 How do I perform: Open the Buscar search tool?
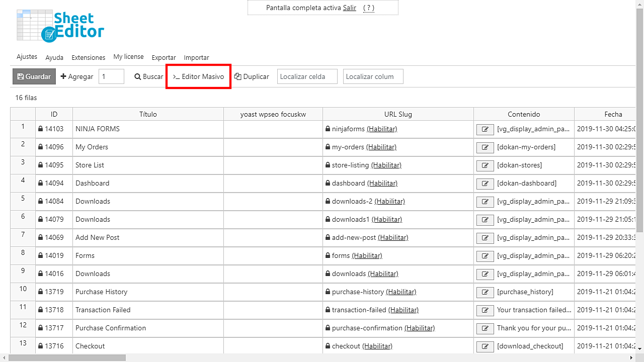(149, 76)
